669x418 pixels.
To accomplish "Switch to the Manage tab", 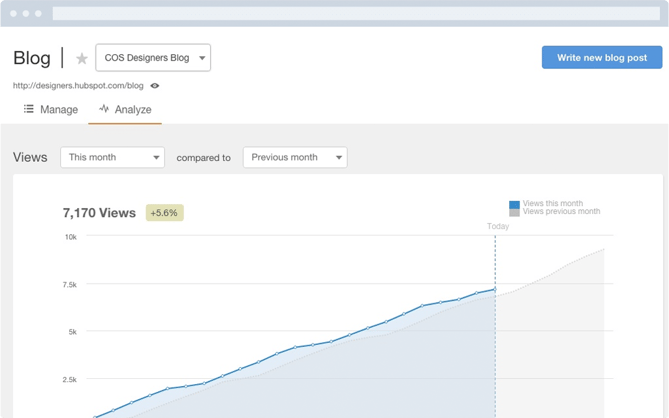I will click(x=58, y=109).
